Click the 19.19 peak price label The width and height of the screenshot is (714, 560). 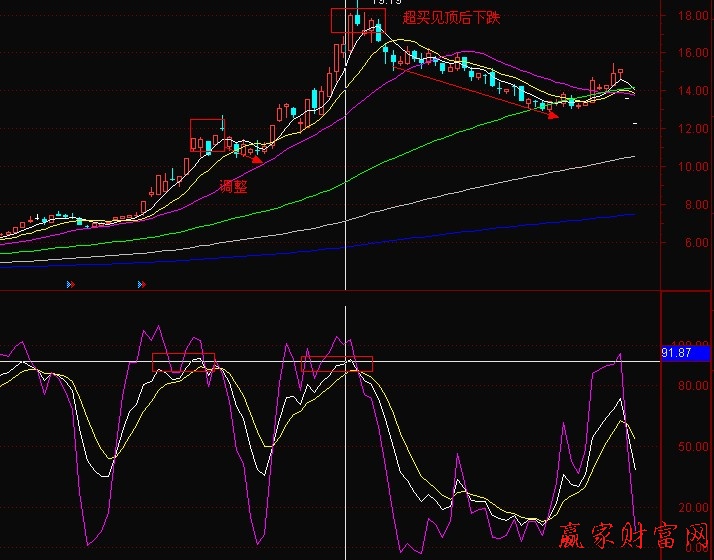(381, 3)
